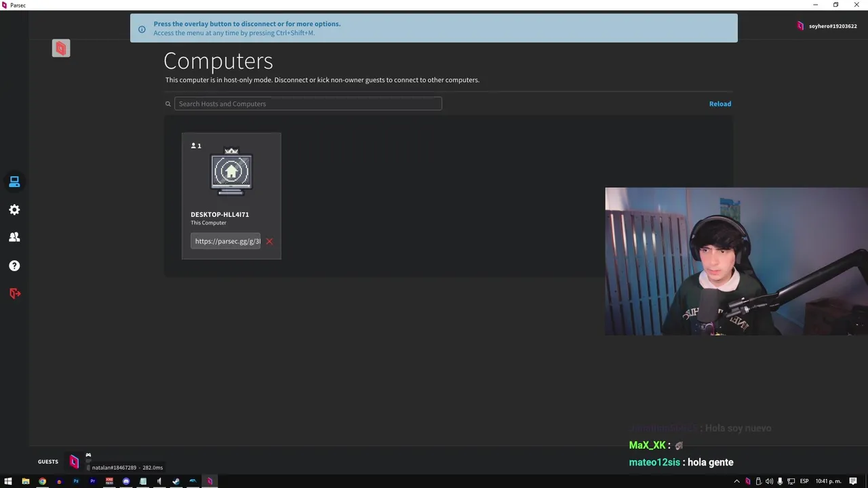Click the GUESTS label
The width and height of the screenshot is (868, 488).
[48, 462]
